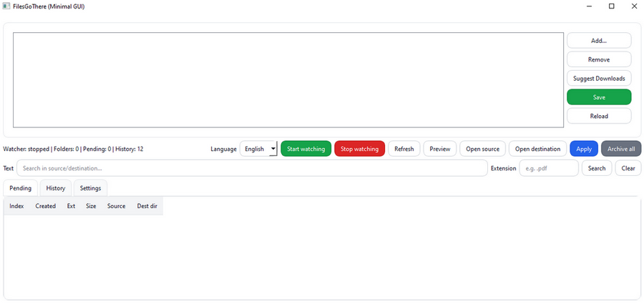Click Open destination button

pyautogui.click(x=537, y=149)
